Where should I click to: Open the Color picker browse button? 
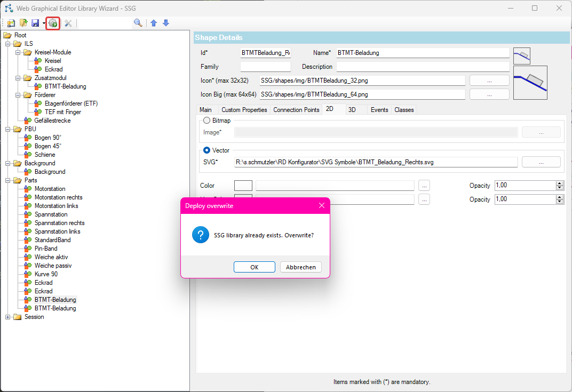424,186
